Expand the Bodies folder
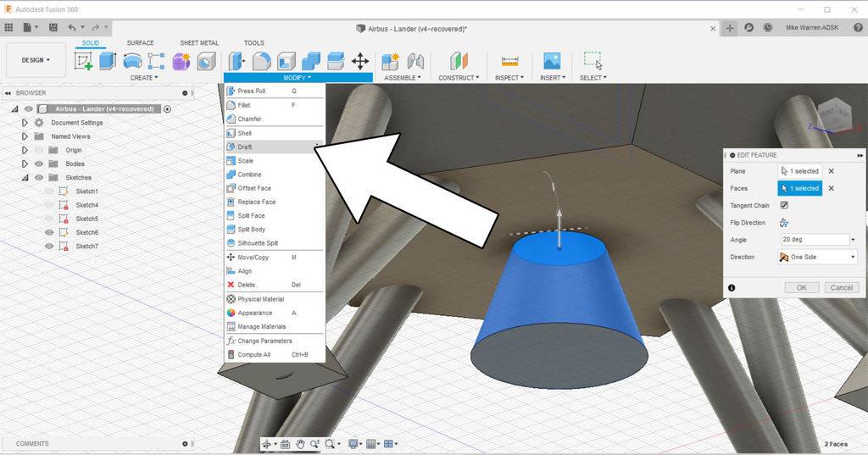The height and width of the screenshot is (455, 868). pyautogui.click(x=25, y=164)
